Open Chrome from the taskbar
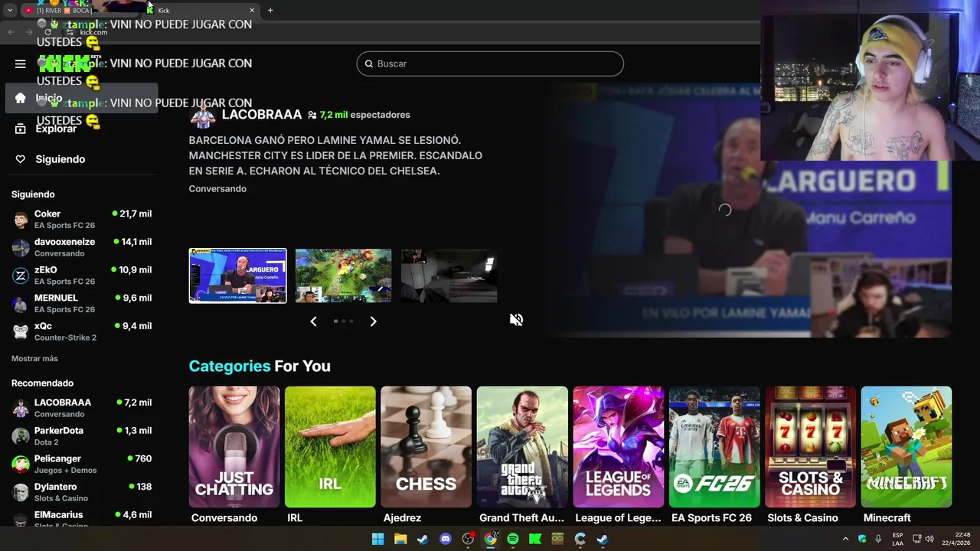The height and width of the screenshot is (551, 980). [x=491, y=539]
